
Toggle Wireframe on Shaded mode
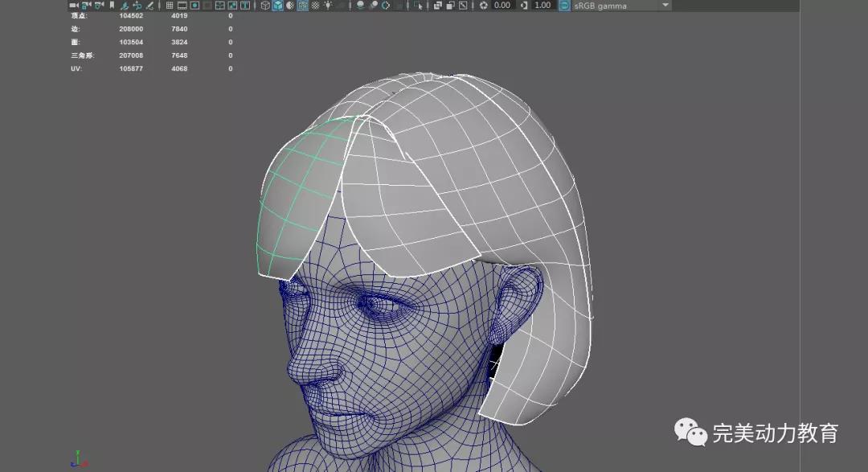pyautogui.click(x=302, y=5)
